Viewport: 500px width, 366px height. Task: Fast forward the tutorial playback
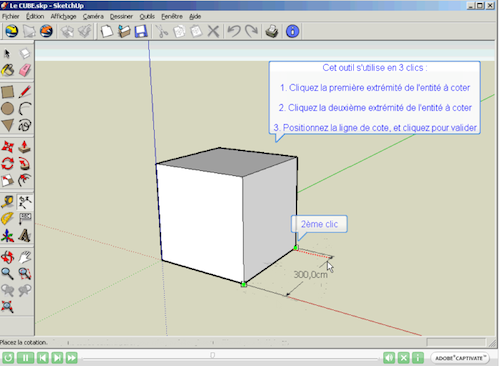pos(72,358)
